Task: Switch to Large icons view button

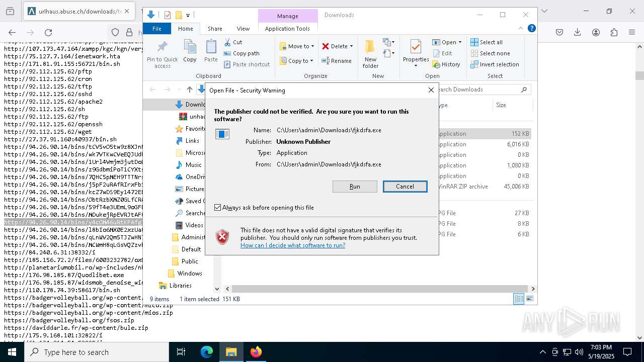Action: [x=529, y=299]
